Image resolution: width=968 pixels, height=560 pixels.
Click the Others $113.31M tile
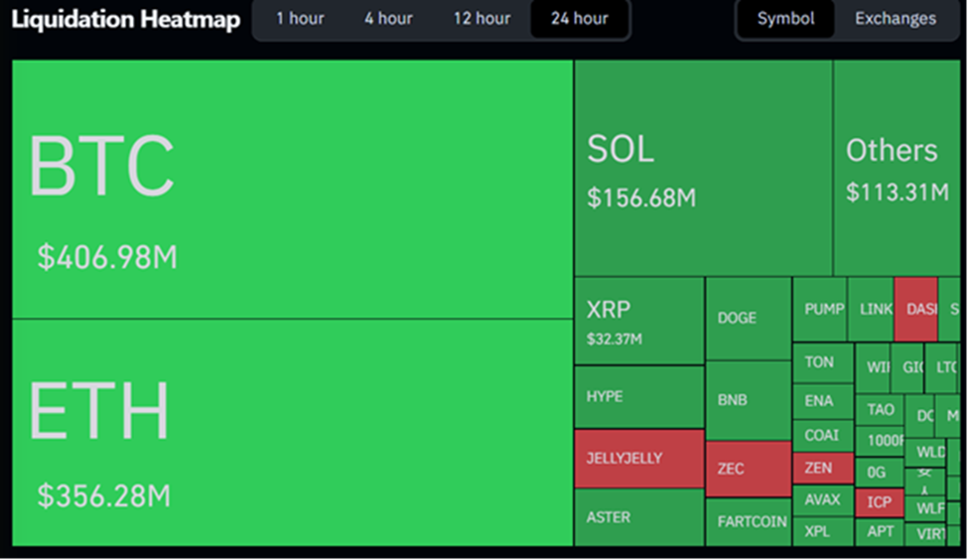pyautogui.click(x=899, y=169)
